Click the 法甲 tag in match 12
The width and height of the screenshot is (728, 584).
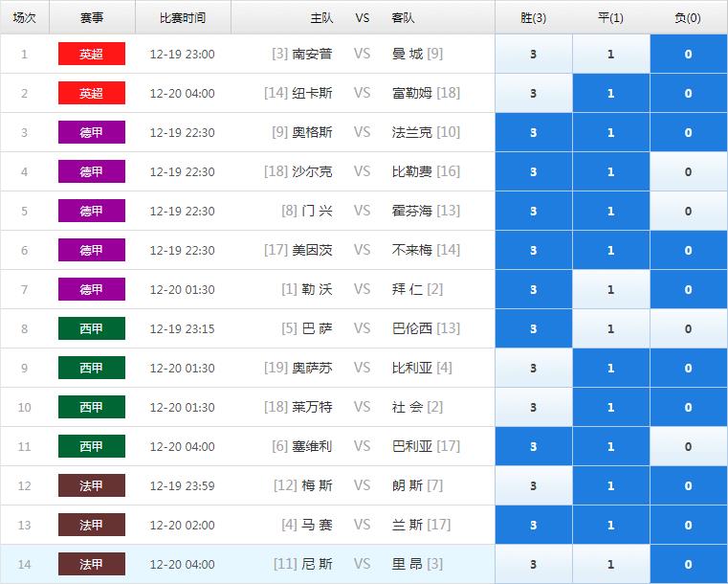[x=92, y=485]
